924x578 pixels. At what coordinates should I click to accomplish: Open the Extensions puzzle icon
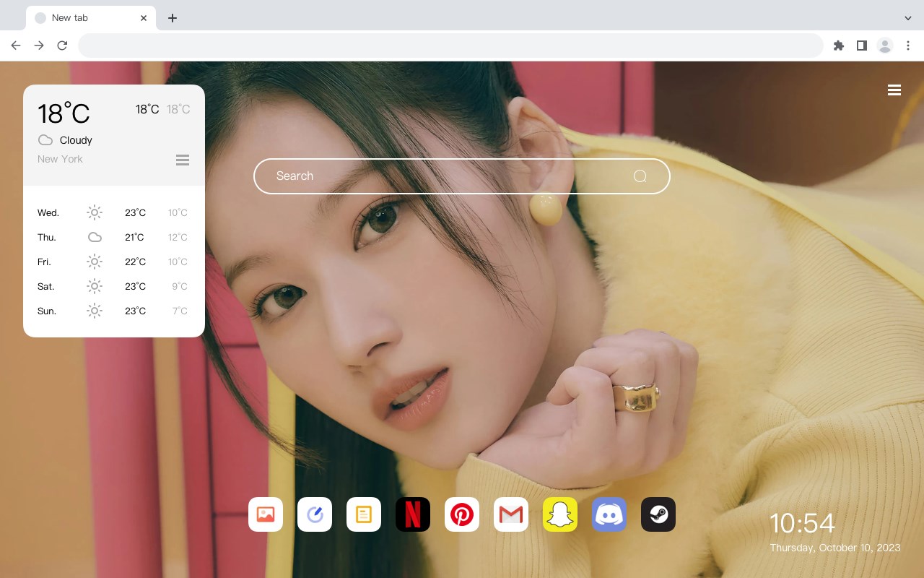pos(839,46)
